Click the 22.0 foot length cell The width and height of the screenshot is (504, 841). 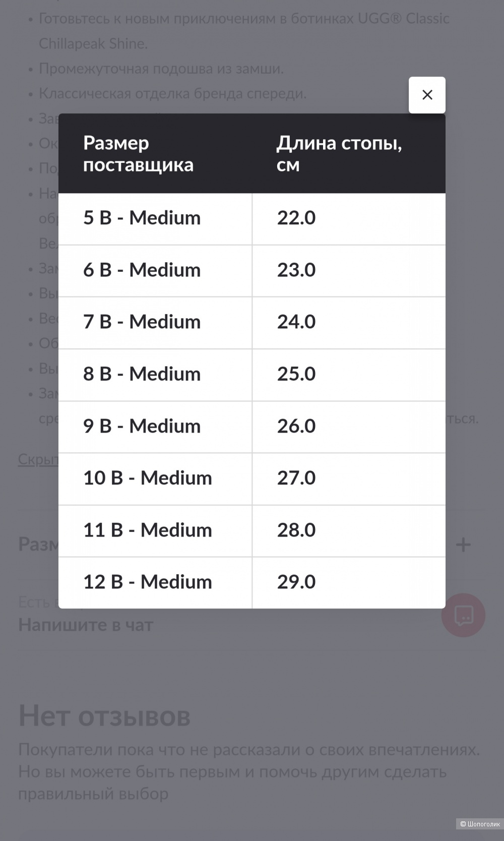coord(349,219)
